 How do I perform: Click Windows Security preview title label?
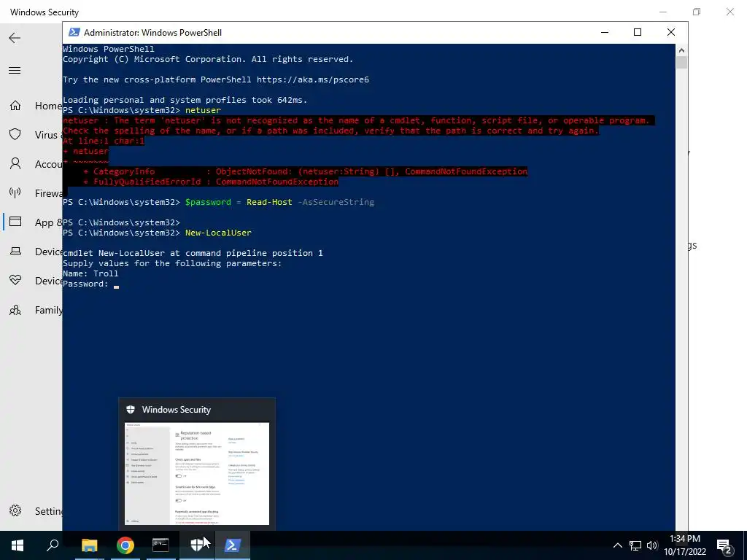177,410
